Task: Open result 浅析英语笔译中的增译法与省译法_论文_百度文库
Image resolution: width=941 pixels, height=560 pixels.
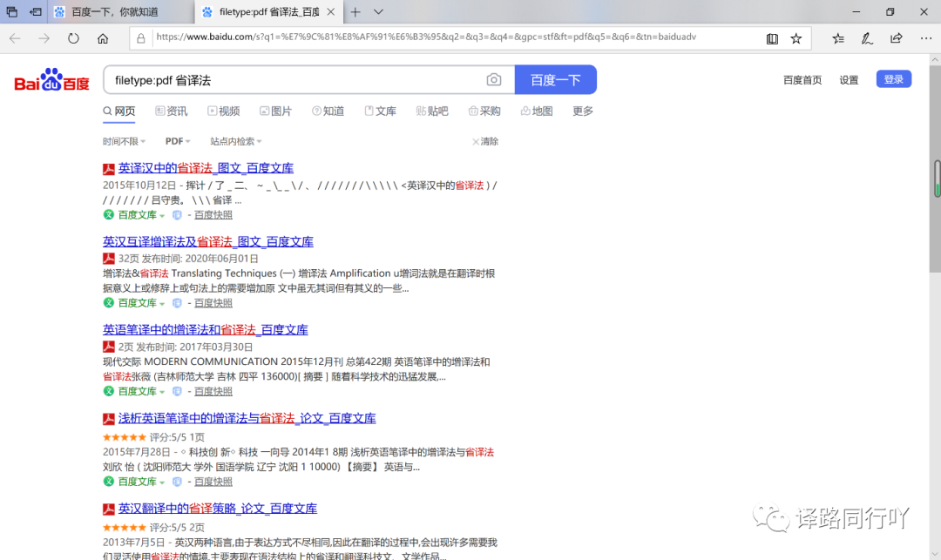Action: point(247,419)
